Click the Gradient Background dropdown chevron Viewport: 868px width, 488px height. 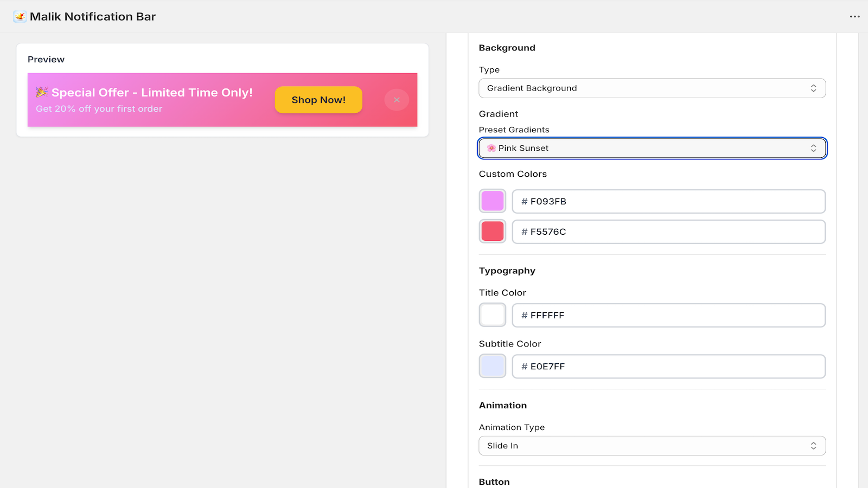813,88
